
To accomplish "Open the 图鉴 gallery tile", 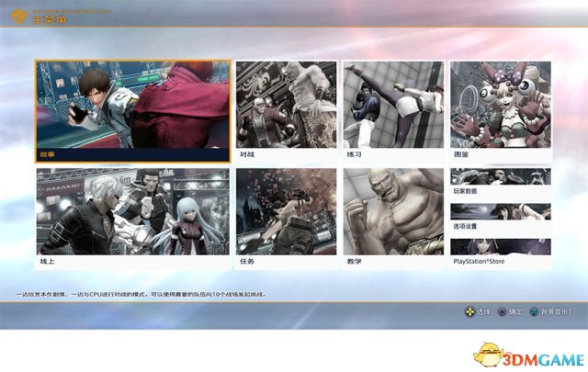I will 501,111.
